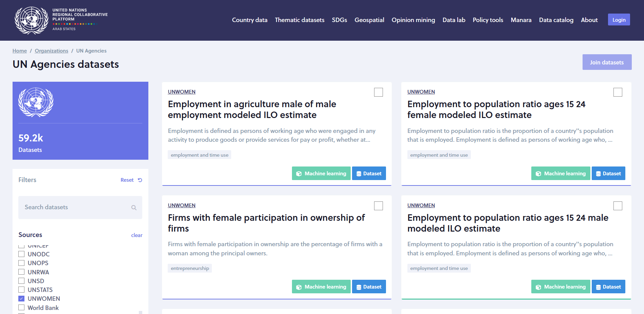Uncheck the UNWOMEN source filter
Image resolution: width=644 pixels, height=314 pixels.
(x=21, y=299)
